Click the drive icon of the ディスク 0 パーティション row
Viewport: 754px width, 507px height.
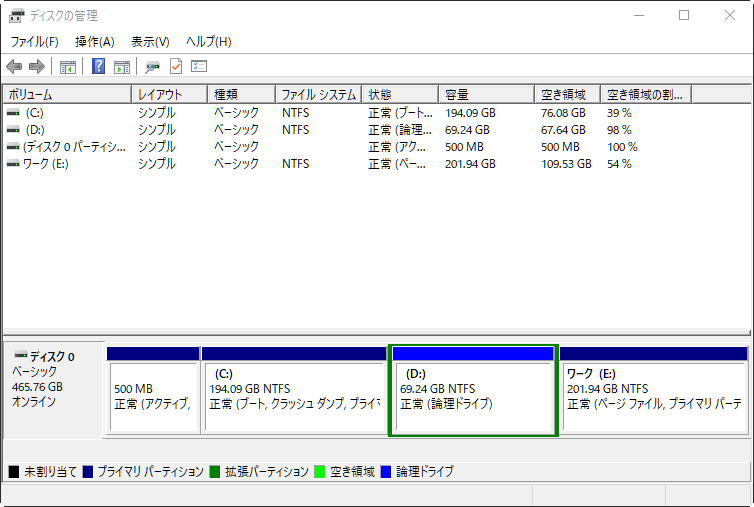[x=13, y=147]
